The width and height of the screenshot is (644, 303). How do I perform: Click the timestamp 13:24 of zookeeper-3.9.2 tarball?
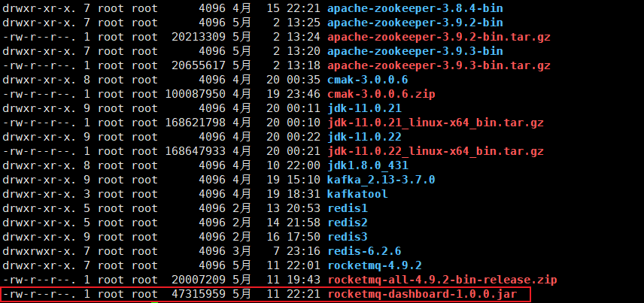click(x=303, y=37)
